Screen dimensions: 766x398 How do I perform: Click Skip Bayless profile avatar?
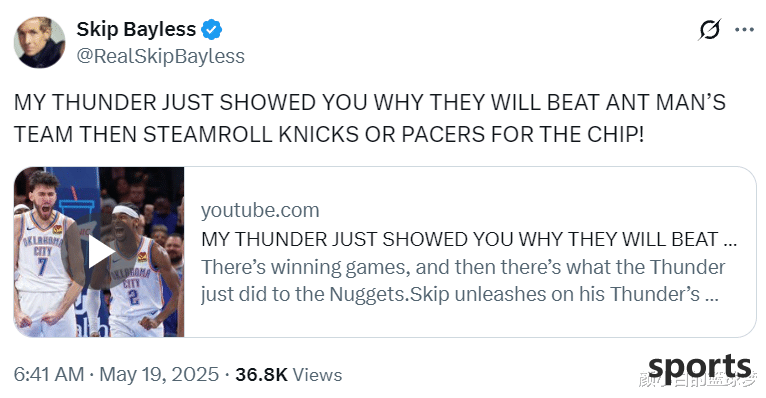[40, 42]
